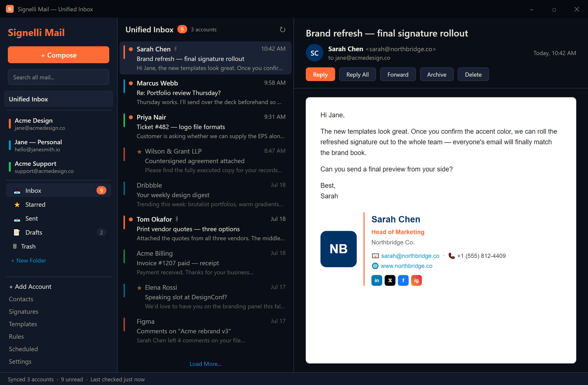588x385 pixels.
Task: Select the Acme Support account
Action: tap(58, 167)
